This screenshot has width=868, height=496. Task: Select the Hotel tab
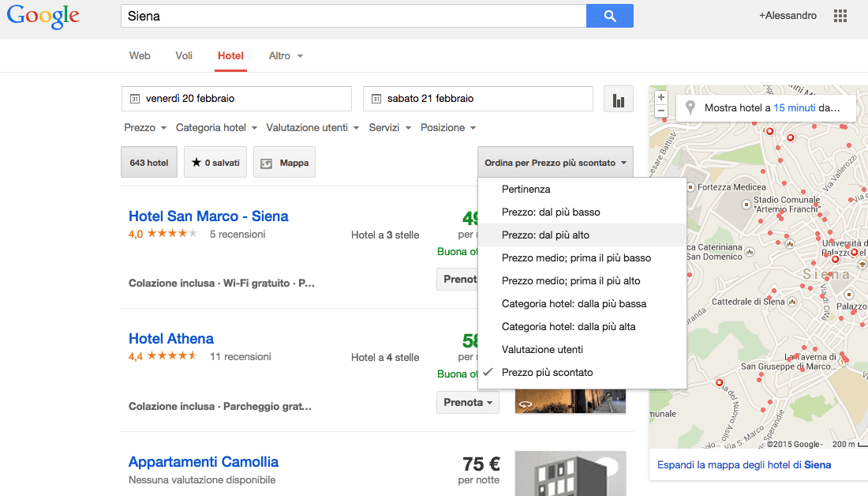(x=230, y=55)
